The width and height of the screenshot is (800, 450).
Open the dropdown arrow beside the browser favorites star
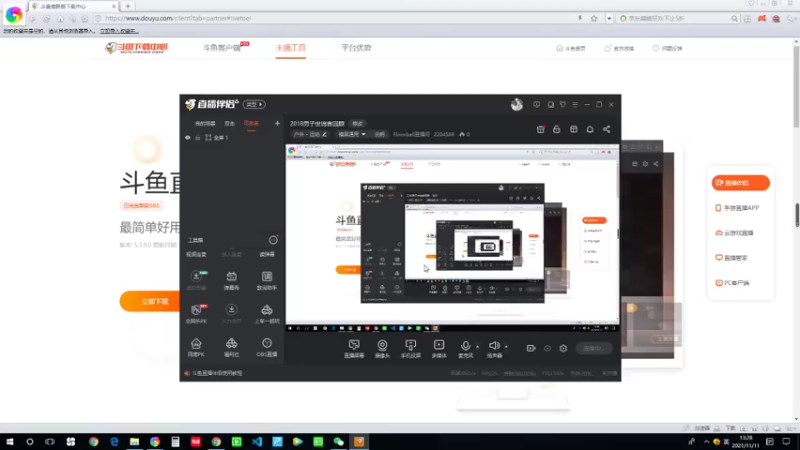point(609,18)
